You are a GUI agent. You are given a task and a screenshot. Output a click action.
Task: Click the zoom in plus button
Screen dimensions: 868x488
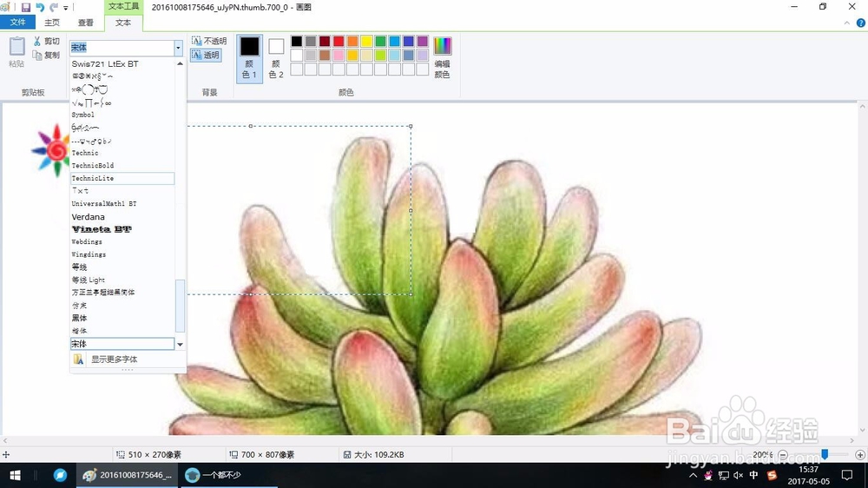coord(860,455)
